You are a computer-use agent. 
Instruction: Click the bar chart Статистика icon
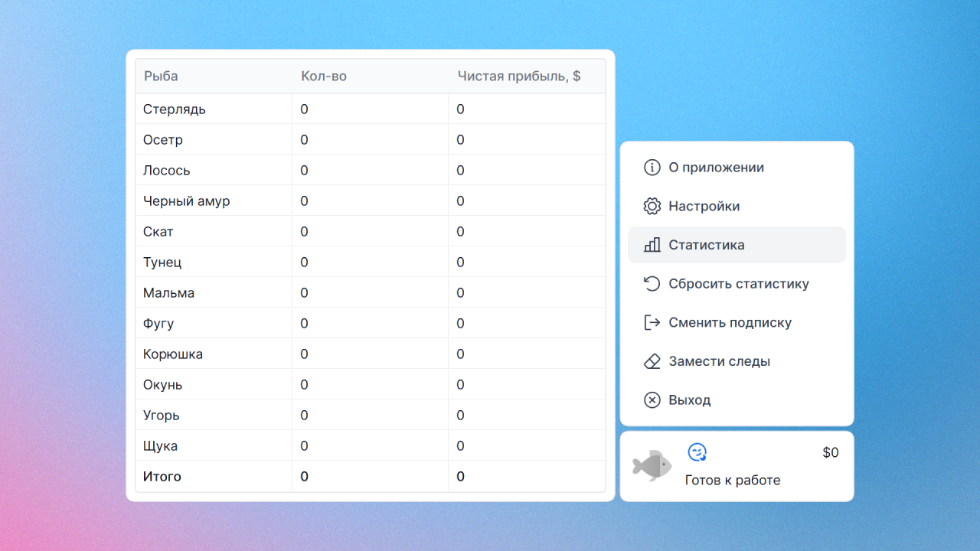tap(652, 245)
